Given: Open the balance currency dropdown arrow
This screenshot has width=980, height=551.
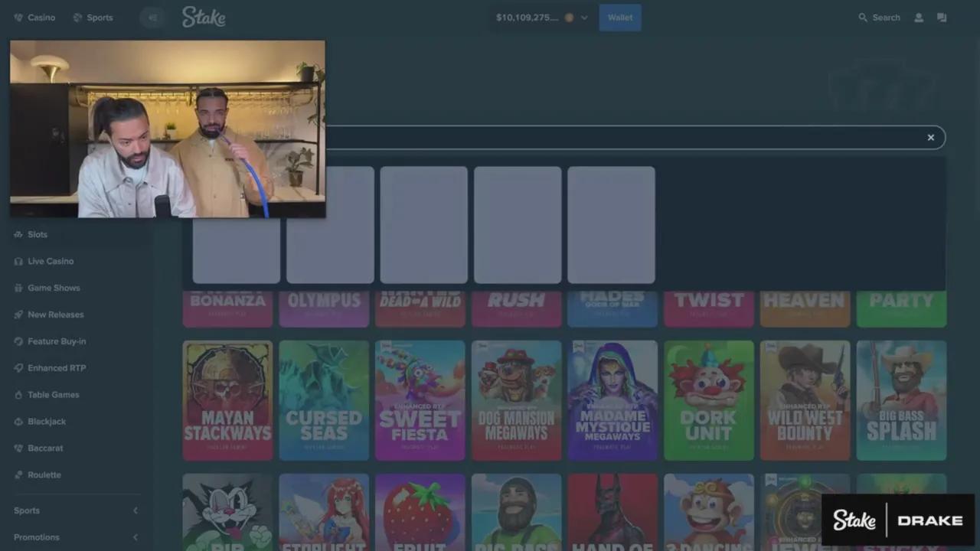Looking at the screenshot, I should coord(584,18).
